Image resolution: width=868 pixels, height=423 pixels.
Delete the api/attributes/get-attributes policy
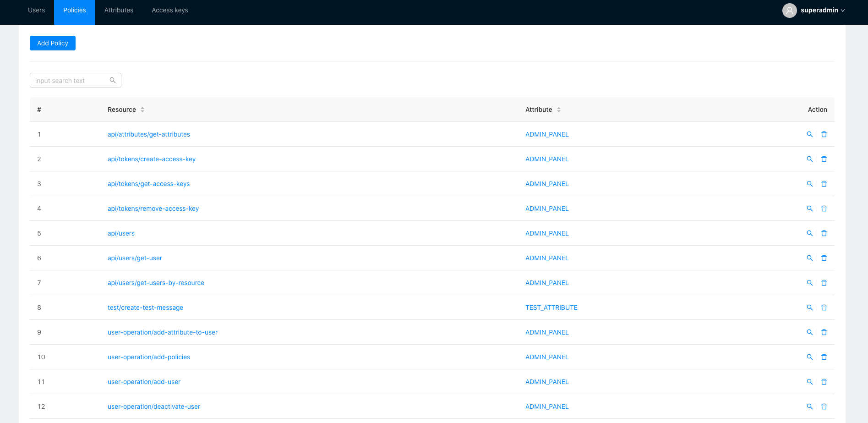[x=824, y=134]
